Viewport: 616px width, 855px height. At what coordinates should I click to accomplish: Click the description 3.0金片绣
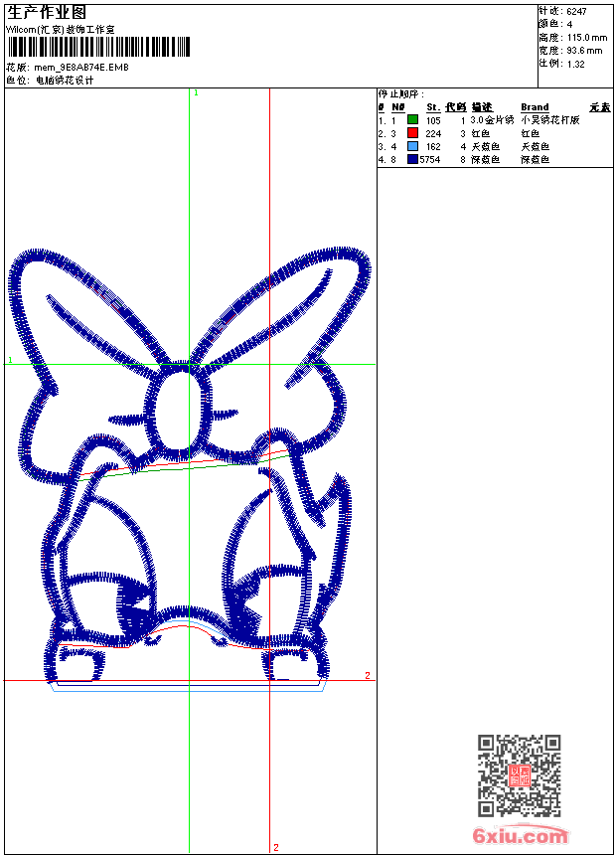point(492,120)
